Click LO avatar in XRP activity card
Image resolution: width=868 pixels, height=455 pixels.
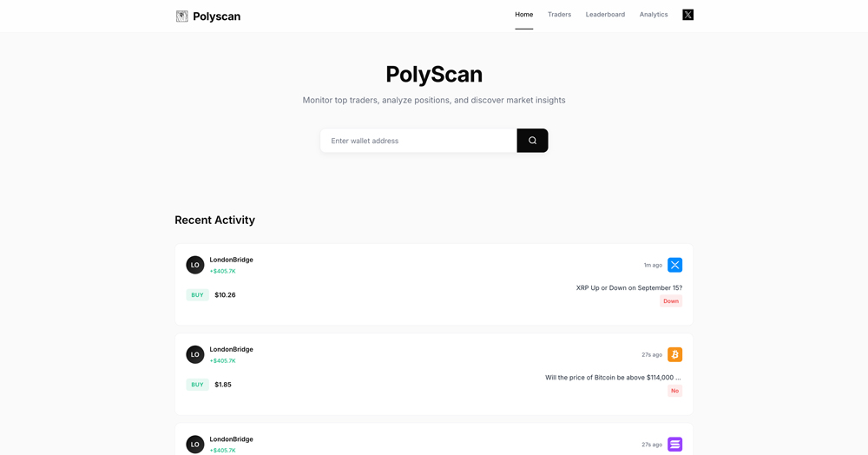tap(194, 265)
